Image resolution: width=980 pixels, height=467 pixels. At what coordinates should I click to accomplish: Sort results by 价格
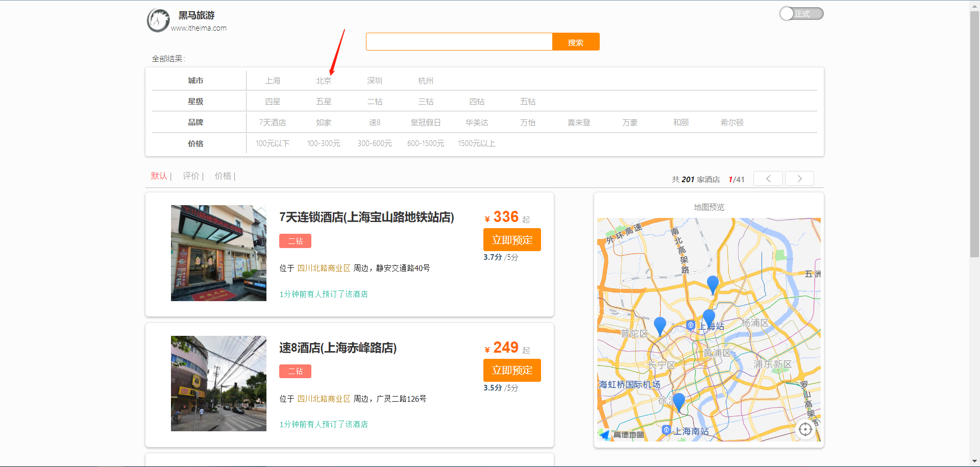coord(223,176)
